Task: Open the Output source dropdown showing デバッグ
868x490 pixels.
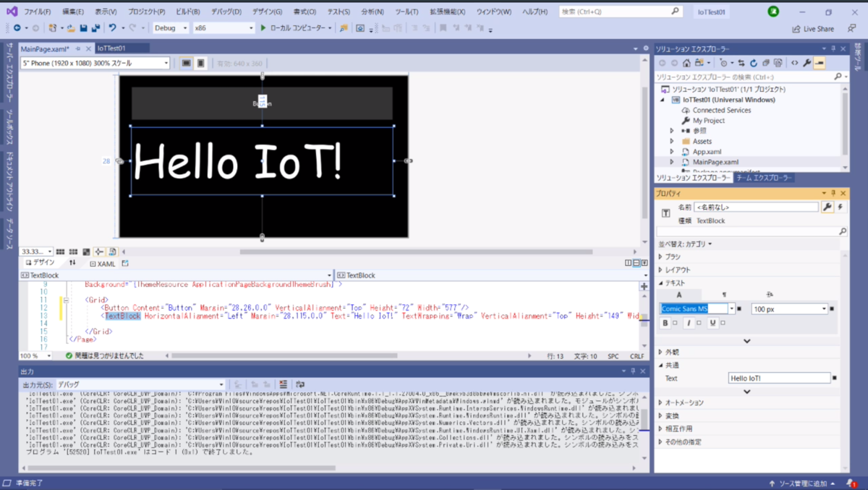Action: (141, 384)
